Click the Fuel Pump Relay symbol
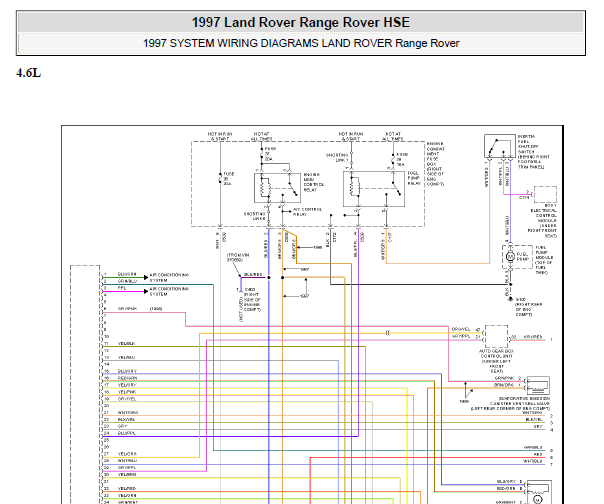This screenshot has height=504, width=604. (x=374, y=189)
